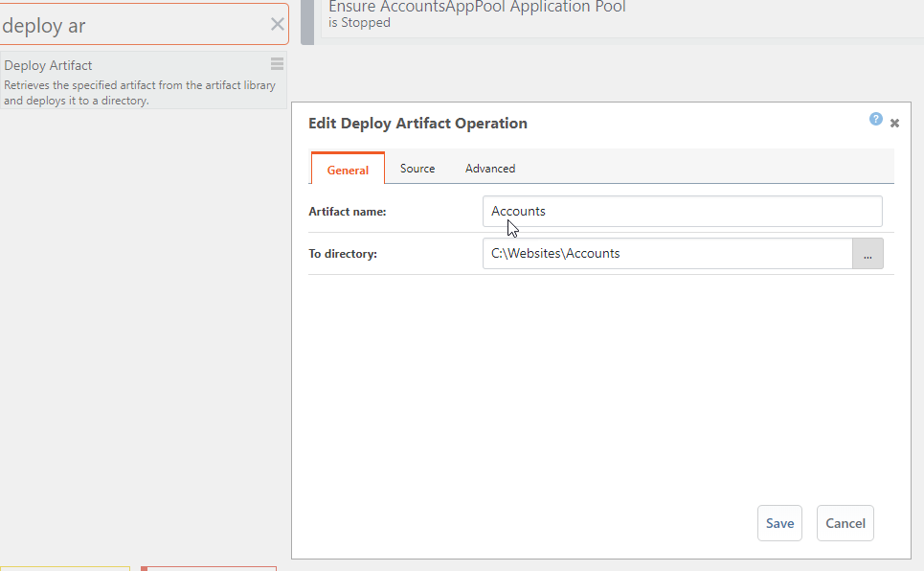Grab the Deploy Artifact drag handle icon
This screenshot has height=571, width=924.
277,64
